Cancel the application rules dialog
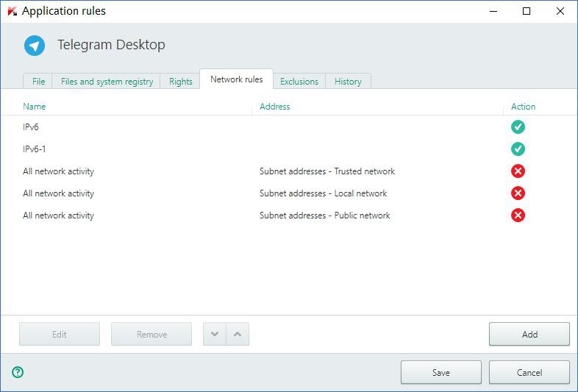This screenshot has height=392, width=578. 529,372
